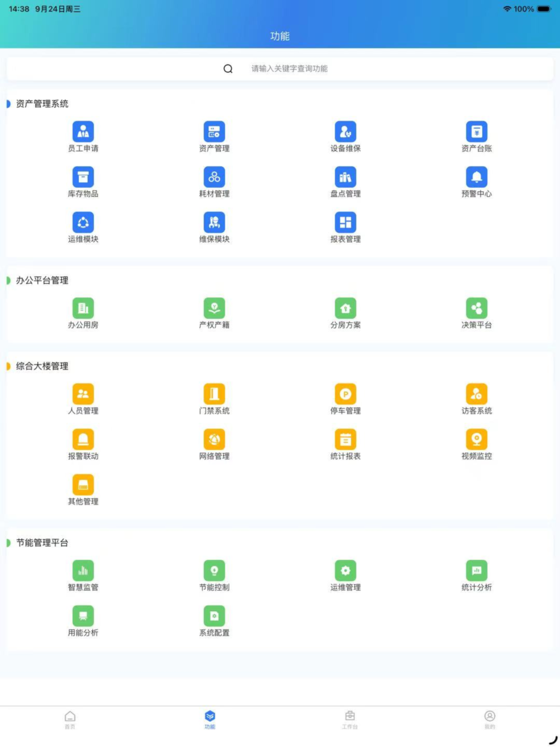
Task: Tap the 设备维保 icon
Action: click(x=345, y=131)
